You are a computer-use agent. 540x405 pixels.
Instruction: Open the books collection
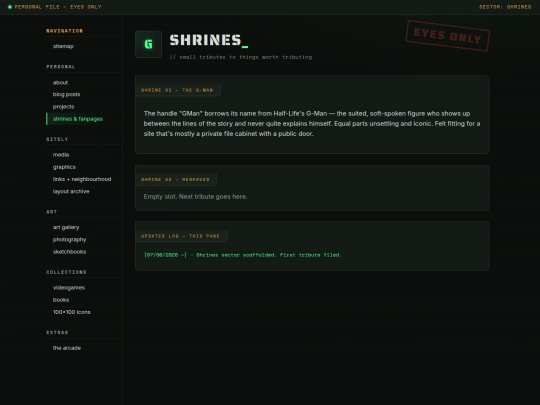pos(61,300)
